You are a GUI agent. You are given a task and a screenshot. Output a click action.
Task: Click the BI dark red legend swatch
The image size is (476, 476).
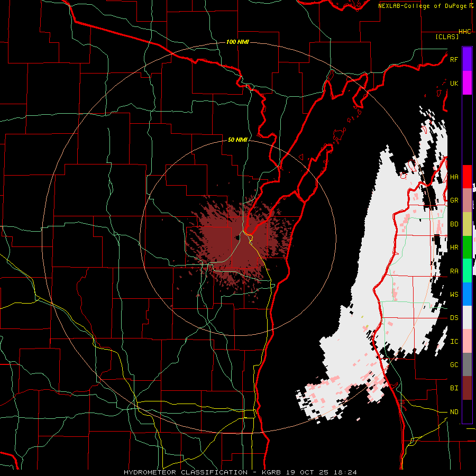pyautogui.click(x=467, y=388)
